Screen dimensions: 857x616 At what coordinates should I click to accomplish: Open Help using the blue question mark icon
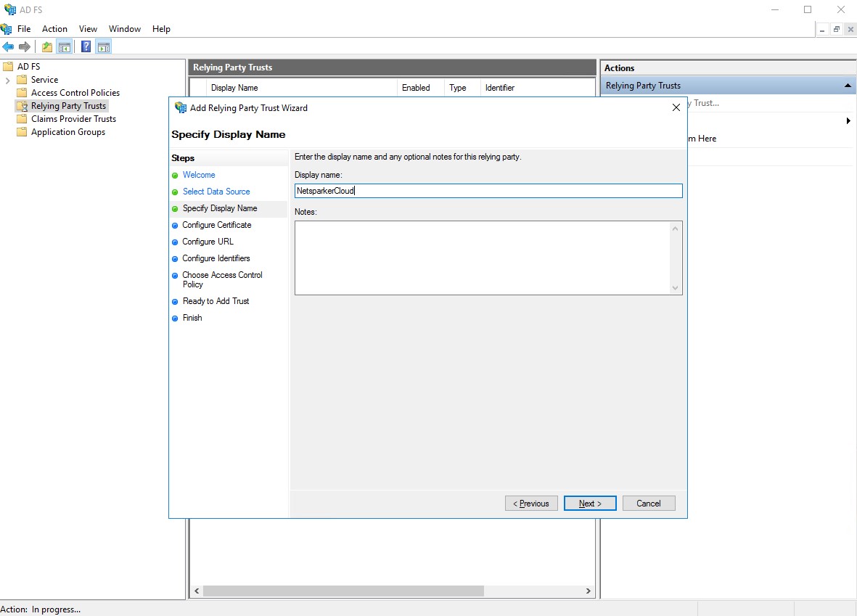coord(85,46)
